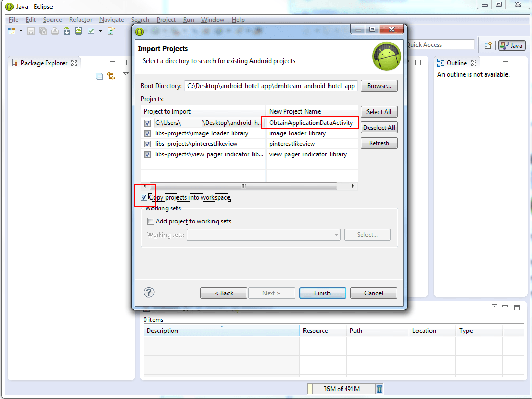
Task: Select the Java perspective button
Action: [x=512, y=45]
